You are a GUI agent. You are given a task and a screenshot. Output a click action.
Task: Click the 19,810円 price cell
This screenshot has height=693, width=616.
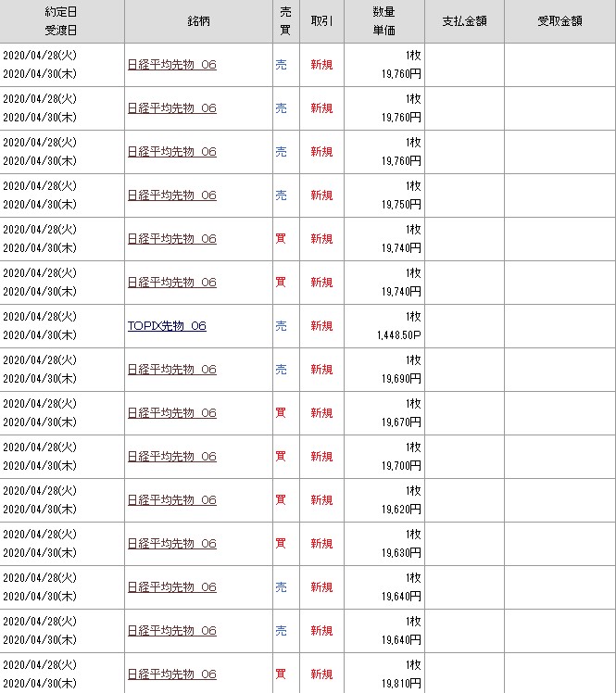pyautogui.click(x=400, y=684)
